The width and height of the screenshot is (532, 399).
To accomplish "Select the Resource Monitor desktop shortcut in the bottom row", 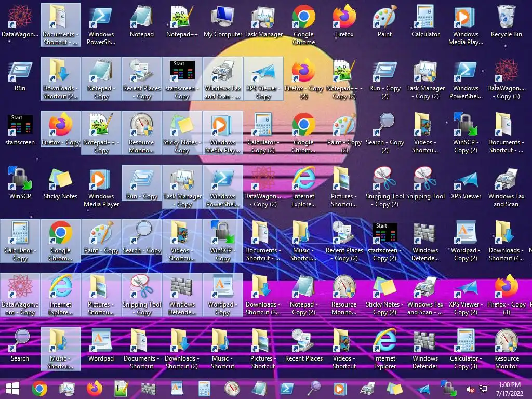I will click(x=506, y=350).
